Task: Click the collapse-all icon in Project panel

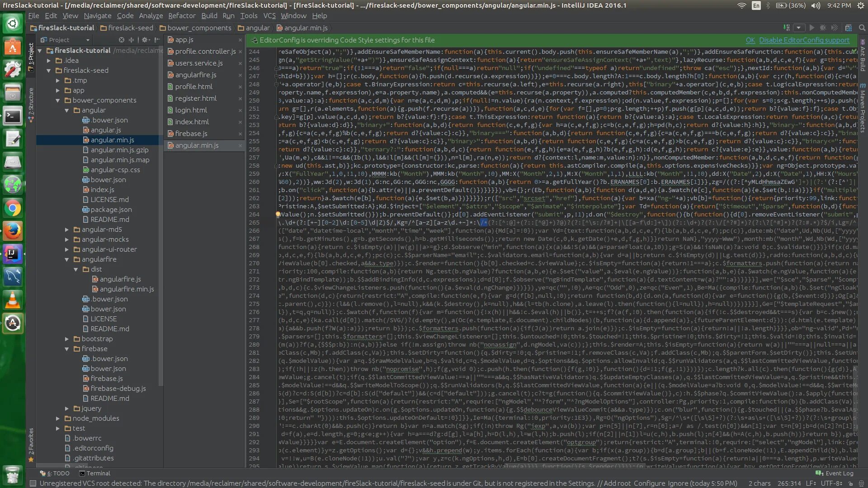Action: [x=132, y=40]
